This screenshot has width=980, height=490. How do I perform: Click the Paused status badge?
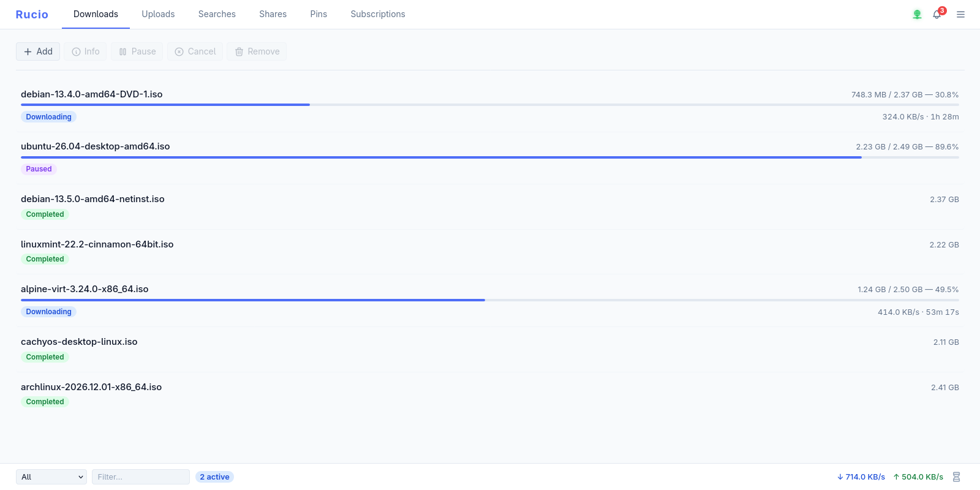tap(39, 169)
